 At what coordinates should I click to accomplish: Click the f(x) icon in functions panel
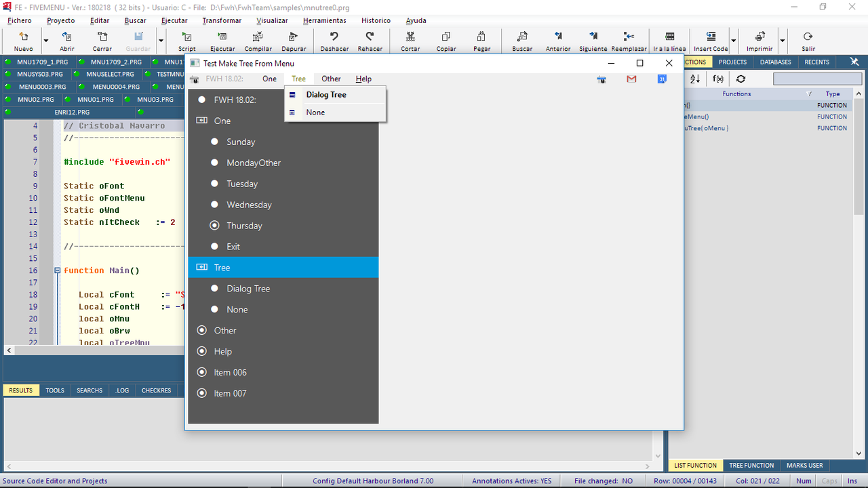(718, 79)
